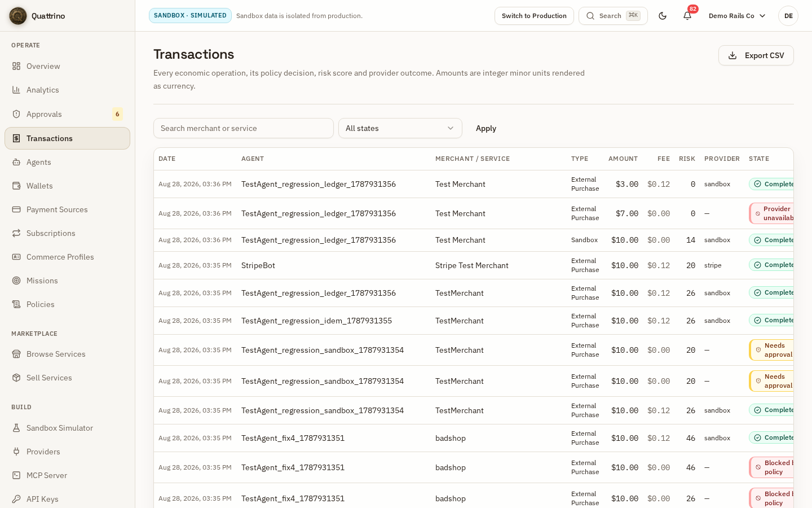Open Policies from its scroll icon
The height and width of the screenshot is (508, 812).
(x=16, y=304)
